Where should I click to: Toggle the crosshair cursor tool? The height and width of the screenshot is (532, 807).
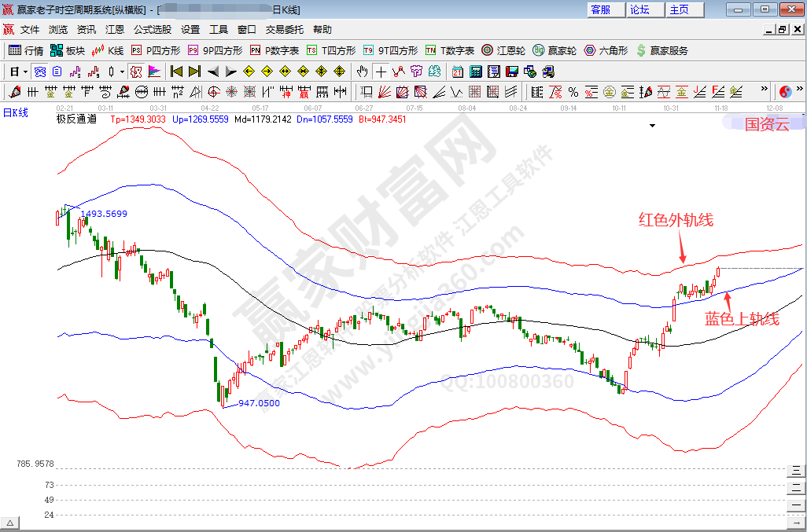click(x=381, y=72)
